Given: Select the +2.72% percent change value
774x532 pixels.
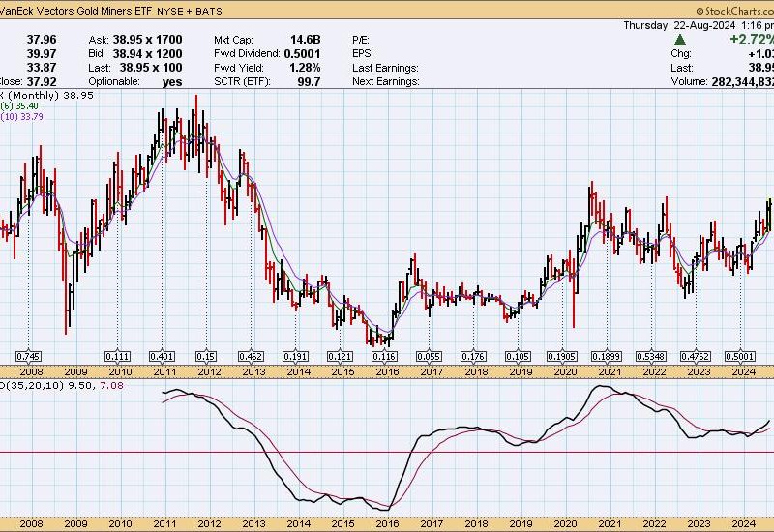Looking at the screenshot, I should [752, 40].
